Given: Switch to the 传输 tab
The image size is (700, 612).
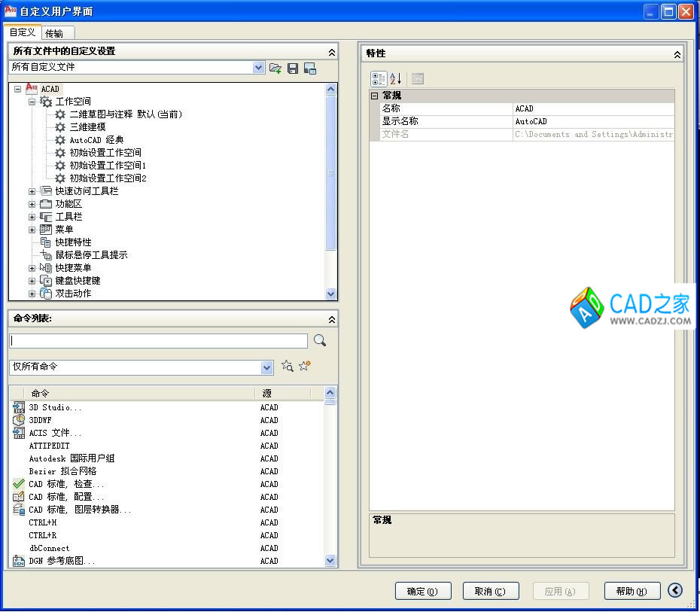Looking at the screenshot, I should click(x=54, y=33).
